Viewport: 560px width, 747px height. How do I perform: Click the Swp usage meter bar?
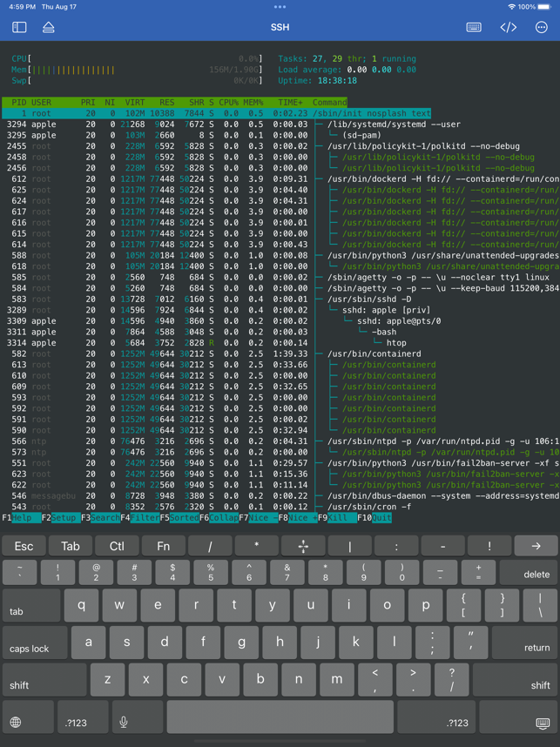coord(138,80)
